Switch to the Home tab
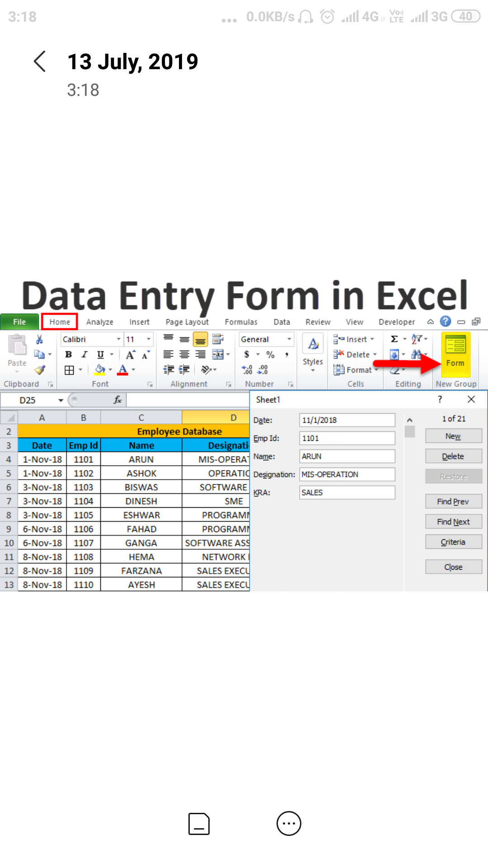The height and width of the screenshot is (868, 488). [x=60, y=321]
